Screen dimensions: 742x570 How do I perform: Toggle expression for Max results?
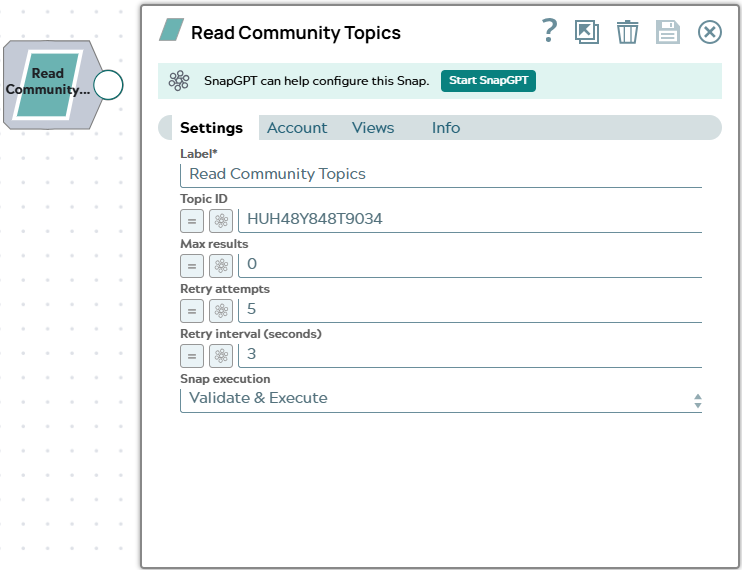point(192,266)
